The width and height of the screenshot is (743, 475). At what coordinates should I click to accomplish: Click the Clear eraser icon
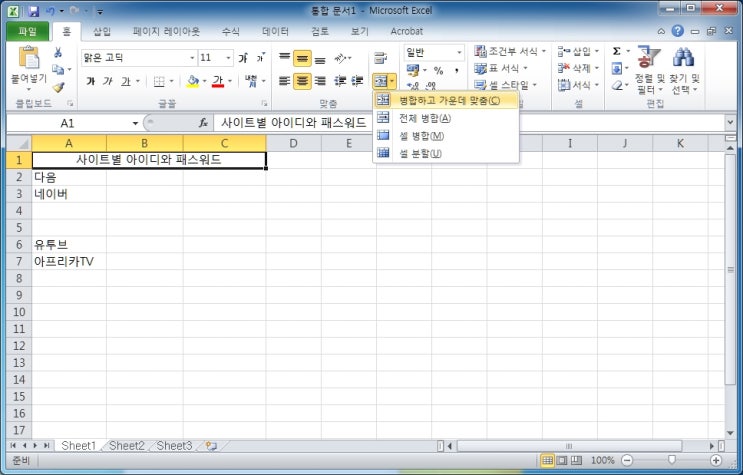point(616,86)
